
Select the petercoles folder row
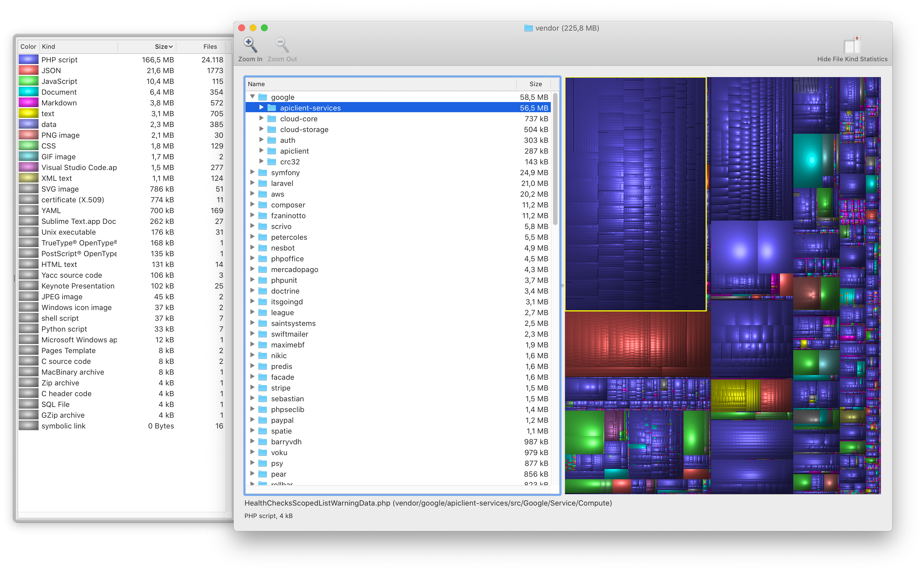[398, 237]
